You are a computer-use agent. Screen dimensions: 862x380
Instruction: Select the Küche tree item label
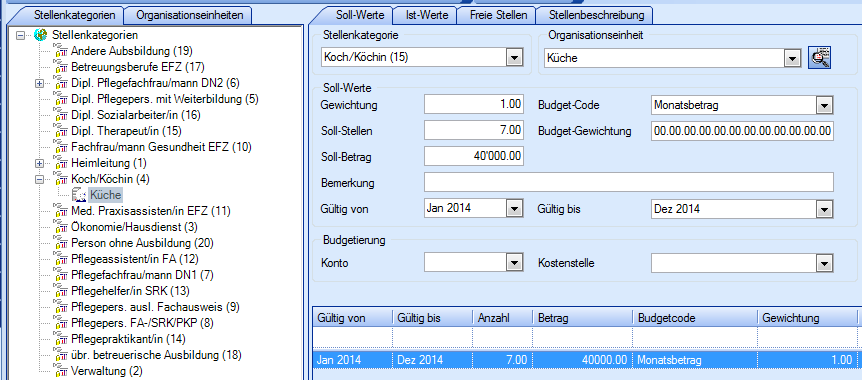(106, 195)
